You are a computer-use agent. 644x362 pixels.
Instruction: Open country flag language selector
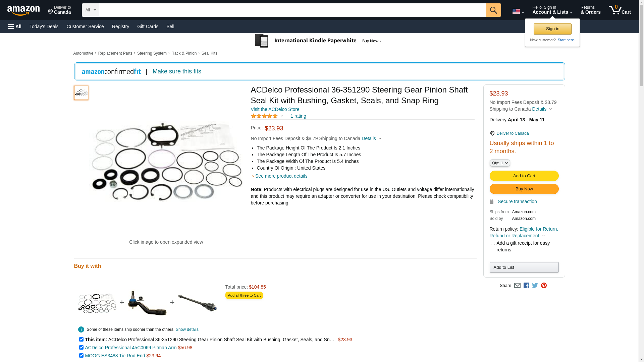pyautogui.click(x=518, y=11)
